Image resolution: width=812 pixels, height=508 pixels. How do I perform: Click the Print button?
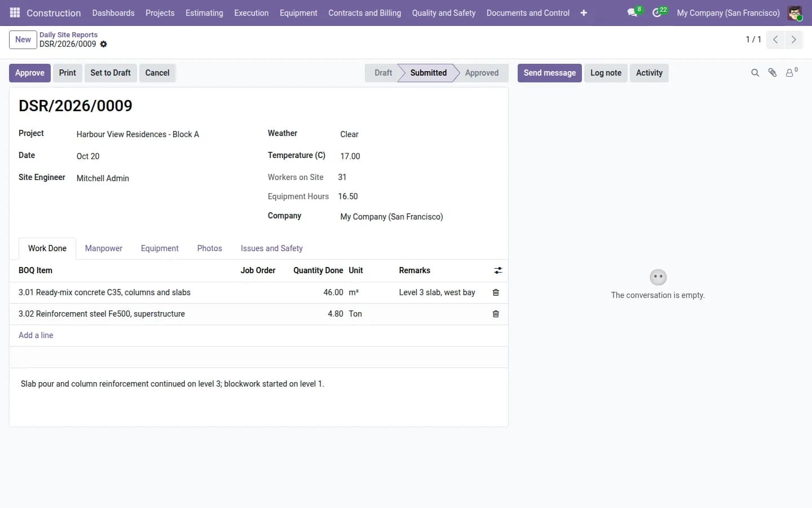coord(68,73)
